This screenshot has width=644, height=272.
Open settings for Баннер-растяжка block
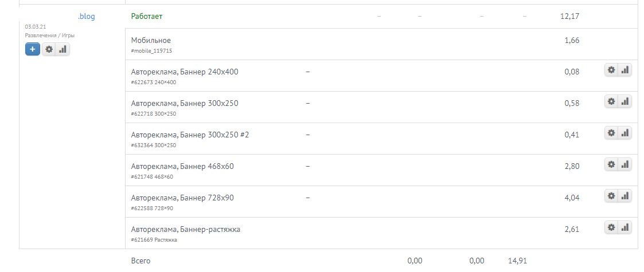coord(611,227)
